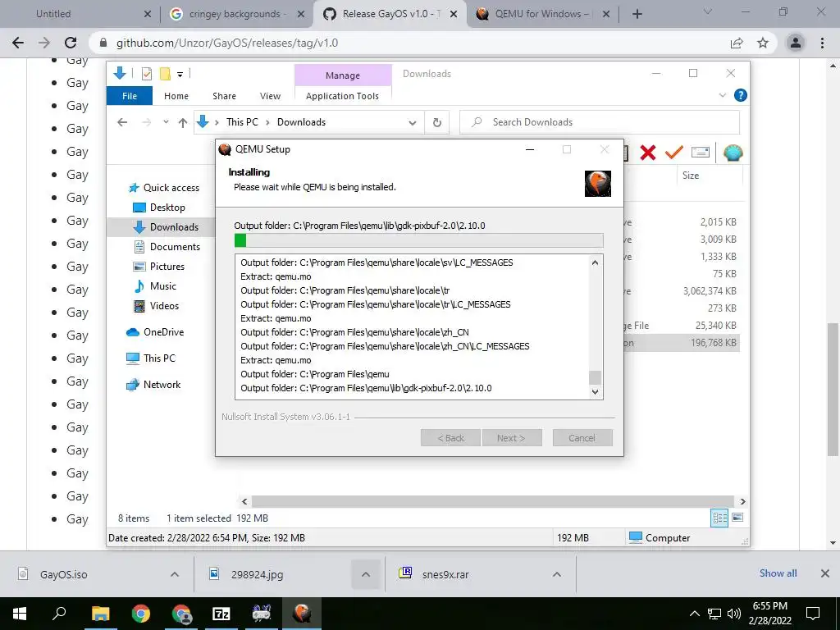
Task: Go up one folder level in Explorer
Action: click(x=183, y=123)
